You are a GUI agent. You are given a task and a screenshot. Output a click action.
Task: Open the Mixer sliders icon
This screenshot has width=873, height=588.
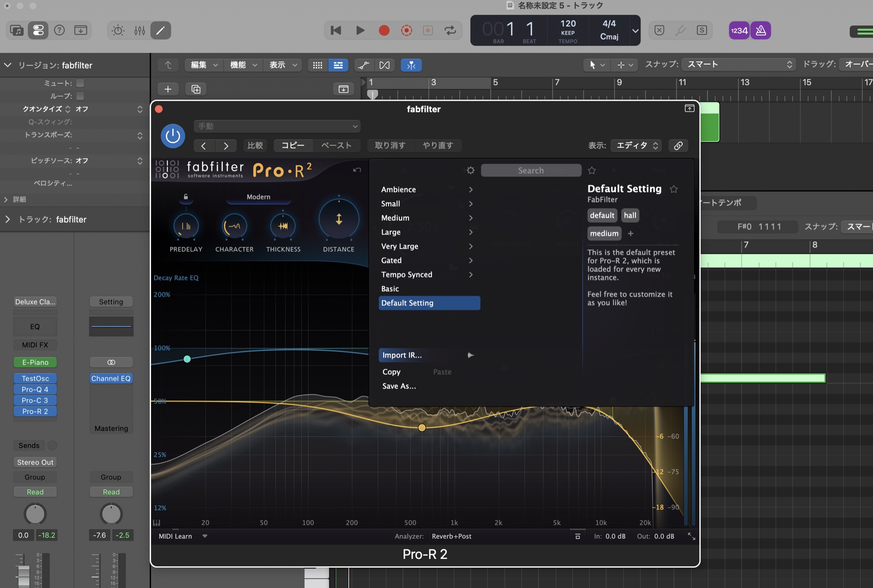click(x=140, y=30)
